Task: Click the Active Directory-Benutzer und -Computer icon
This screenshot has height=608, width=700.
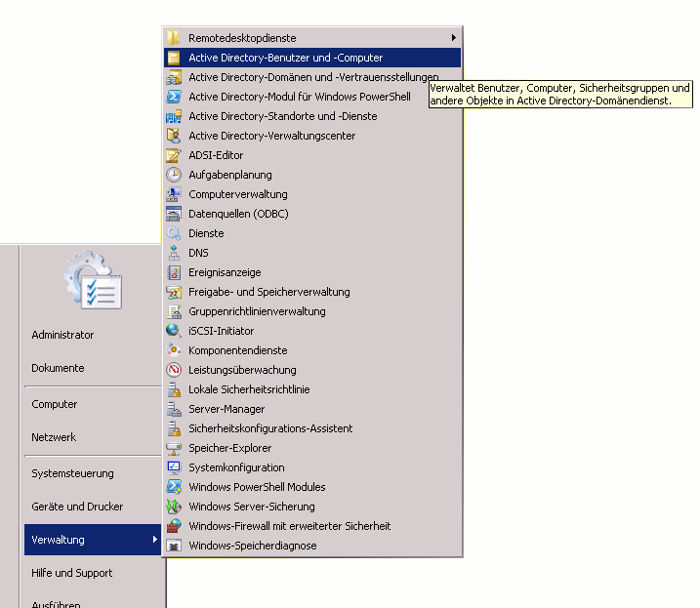Action: (174, 58)
